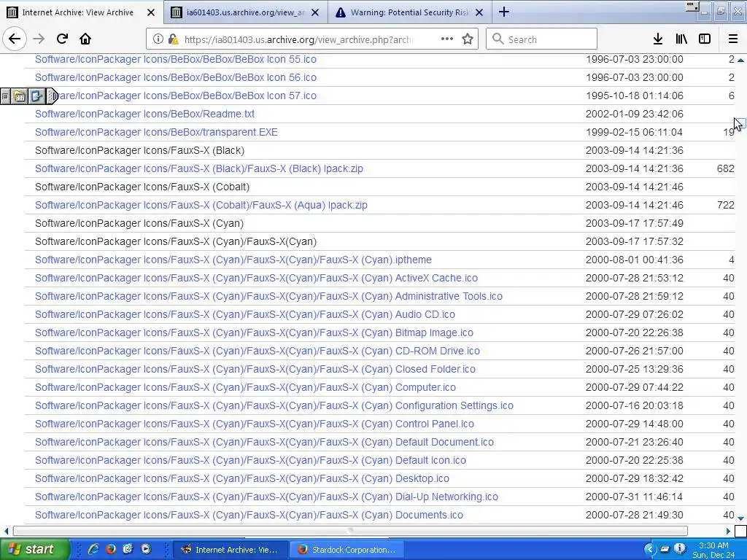Reload the current page
This screenshot has height=560, width=747.
click(x=62, y=39)
